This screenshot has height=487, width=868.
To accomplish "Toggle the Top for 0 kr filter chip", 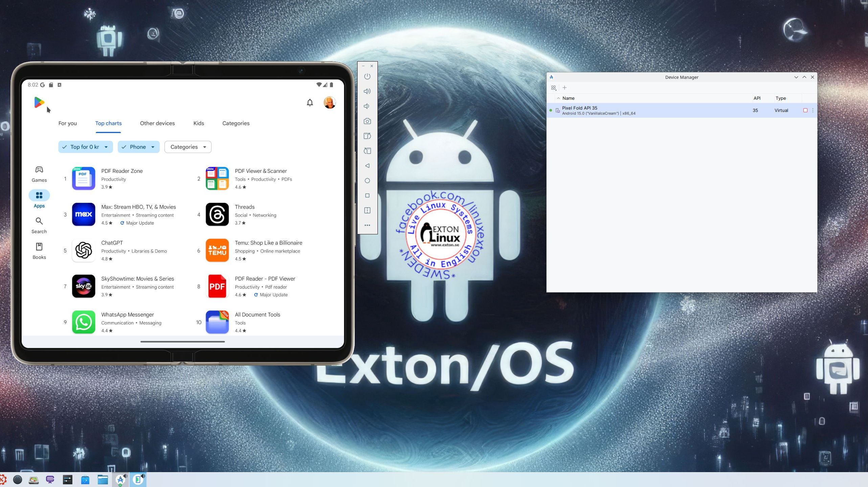I will pyautogui.click(x=86, y=147).
